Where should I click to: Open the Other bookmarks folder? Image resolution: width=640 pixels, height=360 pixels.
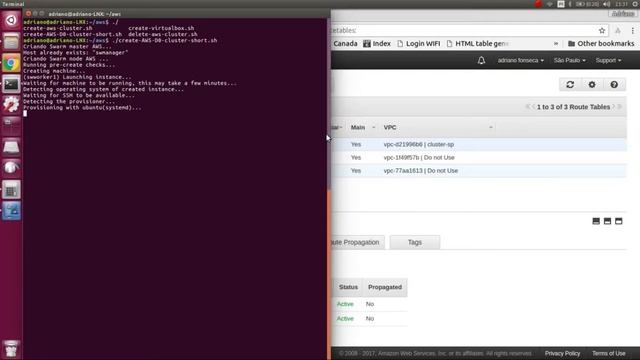point(601,44)
